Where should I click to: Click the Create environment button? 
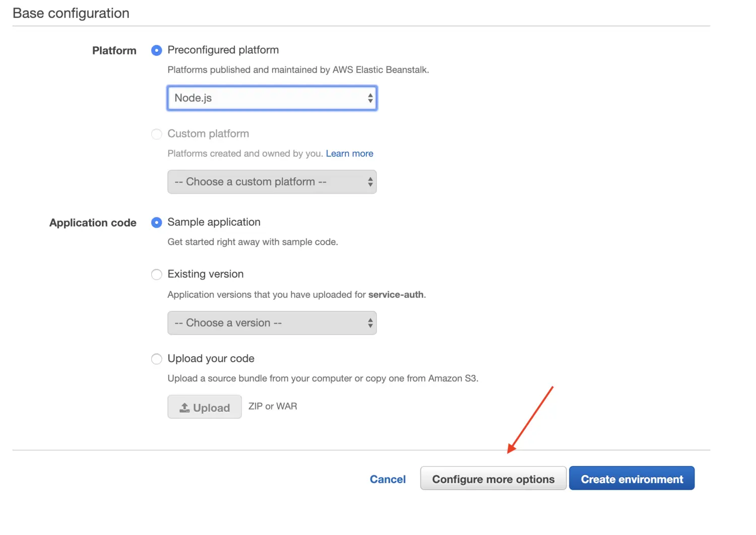coord(632,479)
